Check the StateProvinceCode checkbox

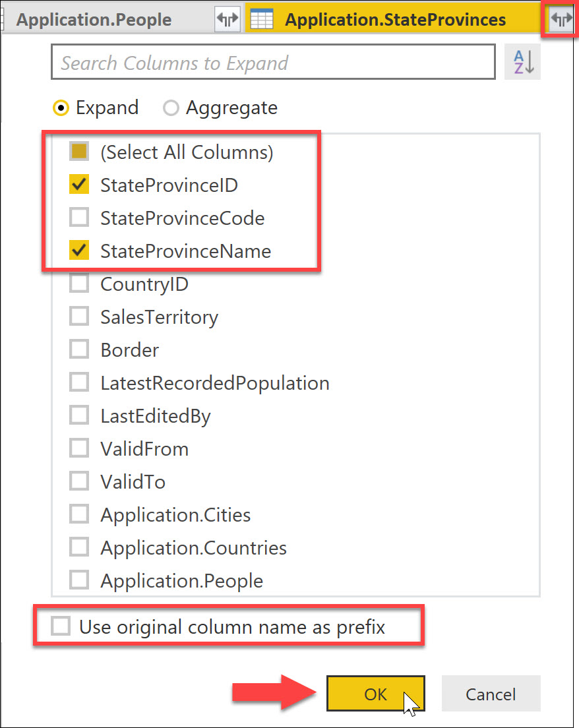[79, 218]
